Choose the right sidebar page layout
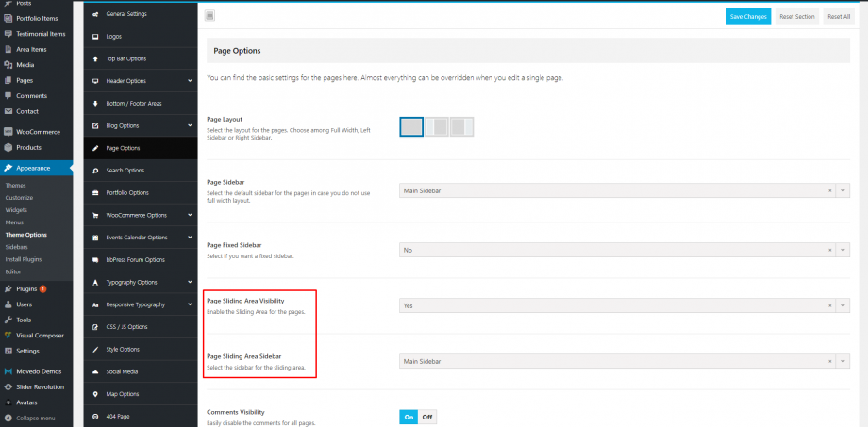Screen dimensions: 868x427 460,127
